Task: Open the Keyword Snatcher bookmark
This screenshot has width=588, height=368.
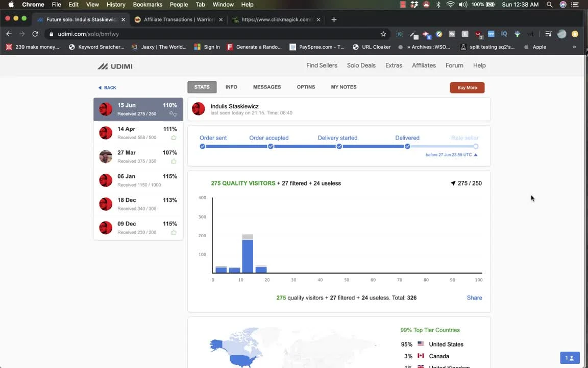Action: pos(96,47)
